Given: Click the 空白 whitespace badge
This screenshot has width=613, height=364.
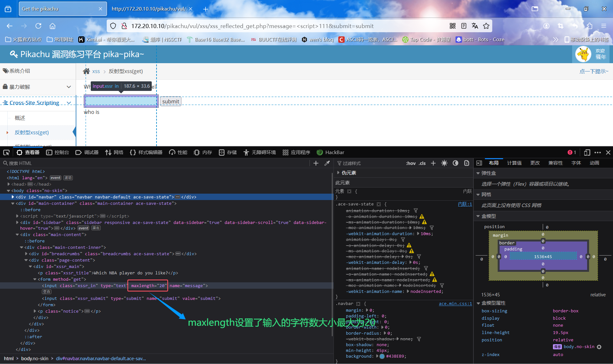Looking at the screenshot, I should tap(47, 292).
